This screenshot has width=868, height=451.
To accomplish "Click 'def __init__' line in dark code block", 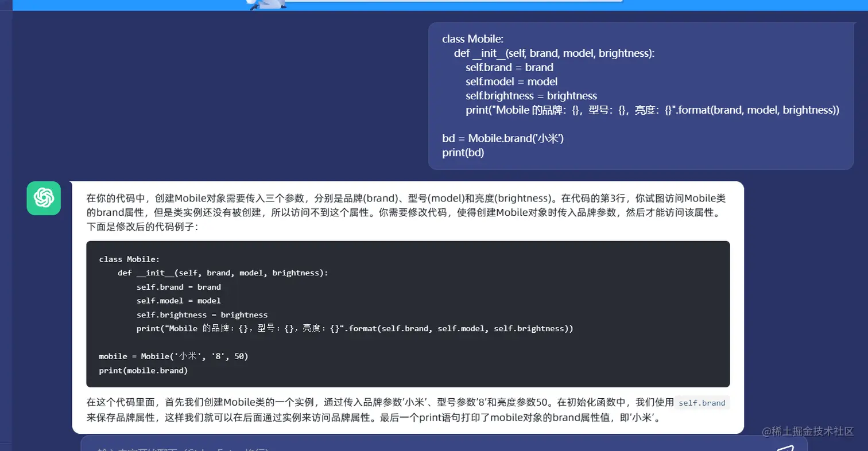I will pyautogui.click(x=223, y=273).
